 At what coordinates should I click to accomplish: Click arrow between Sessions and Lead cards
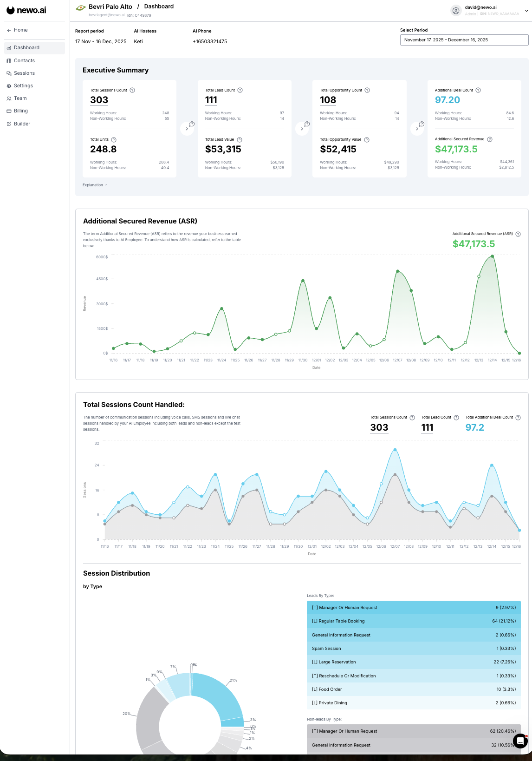click(x=187, y=129)
